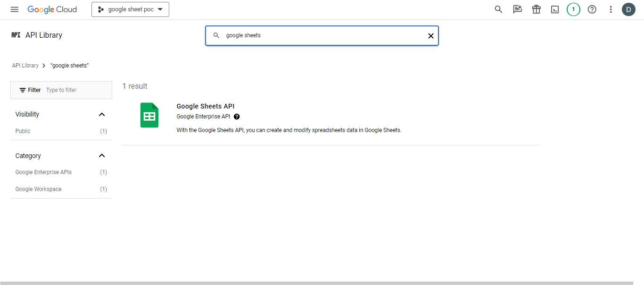
Task: Open the main navigation hamburger menu
Action: tap(15, 9)
